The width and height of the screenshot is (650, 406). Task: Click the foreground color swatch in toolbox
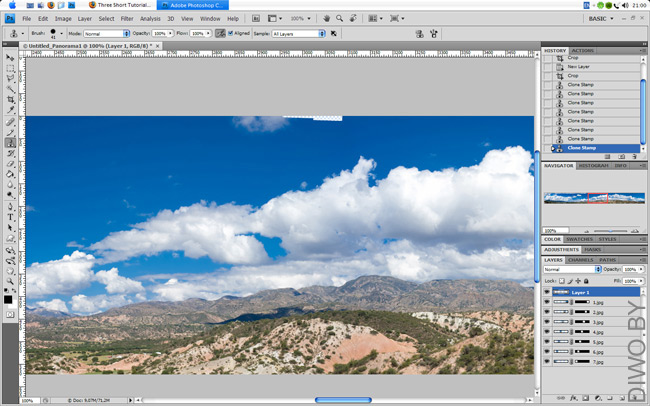pos(8,298)
